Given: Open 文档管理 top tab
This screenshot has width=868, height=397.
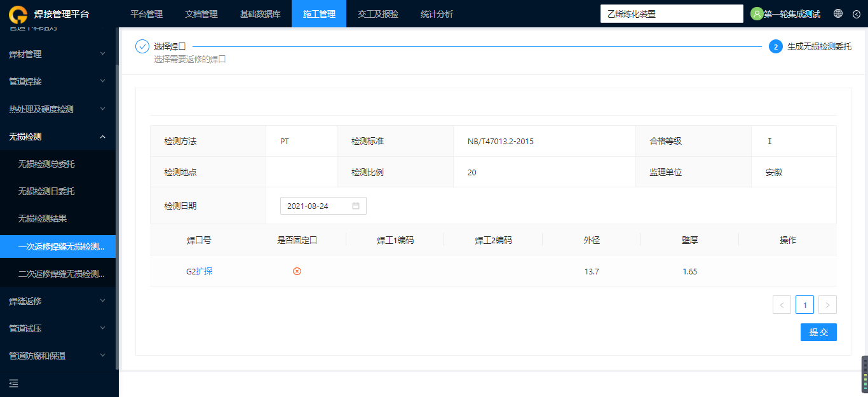Looking at the screenshot, I should [x=201, y=14].
